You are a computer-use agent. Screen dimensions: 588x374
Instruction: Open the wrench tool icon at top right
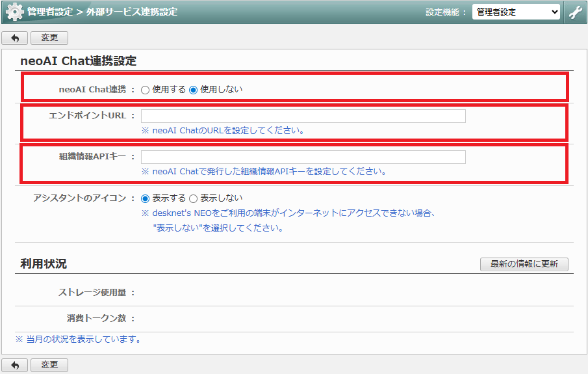point(575,12)
